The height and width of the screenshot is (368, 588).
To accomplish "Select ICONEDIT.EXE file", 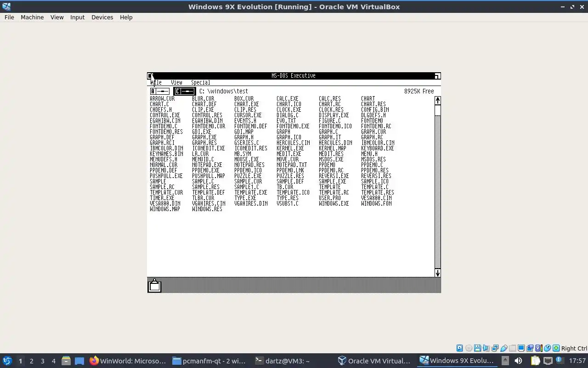I will click(x=209, y=149).
